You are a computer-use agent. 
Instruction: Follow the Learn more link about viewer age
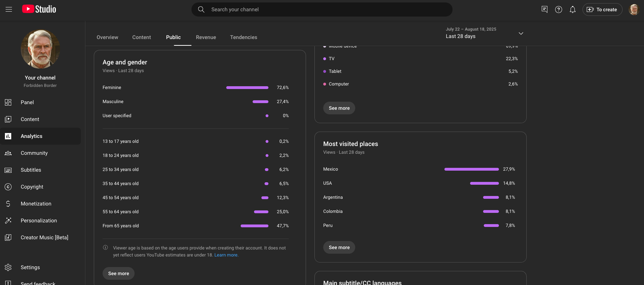226,255
